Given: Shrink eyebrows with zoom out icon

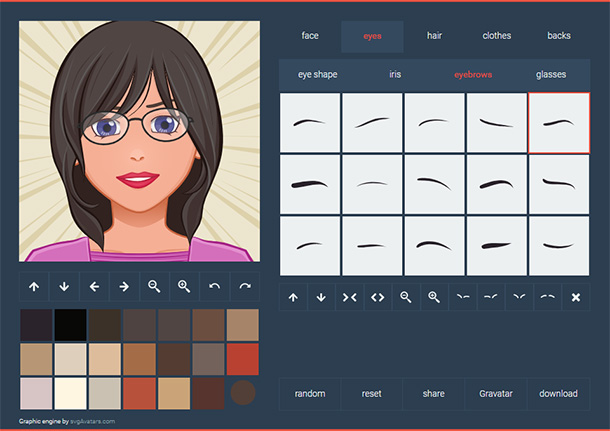Looking at the screenshot, I should 406,298.
